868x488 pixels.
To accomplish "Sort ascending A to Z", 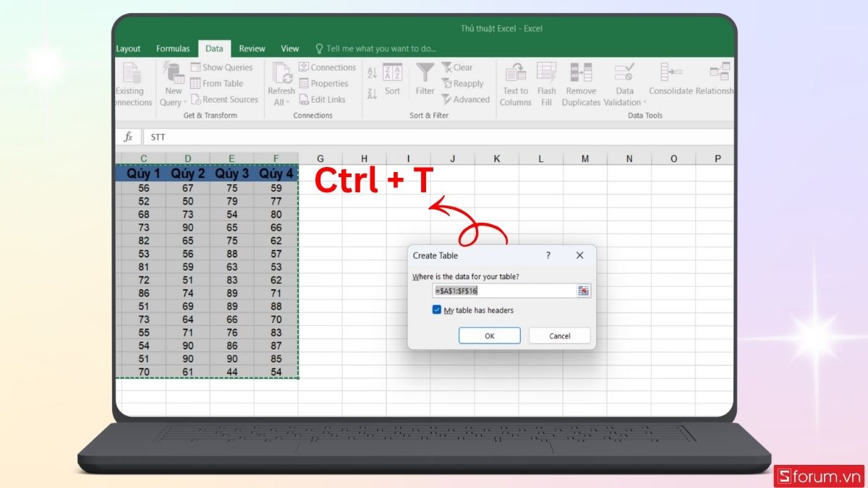I will pos(372,73).
